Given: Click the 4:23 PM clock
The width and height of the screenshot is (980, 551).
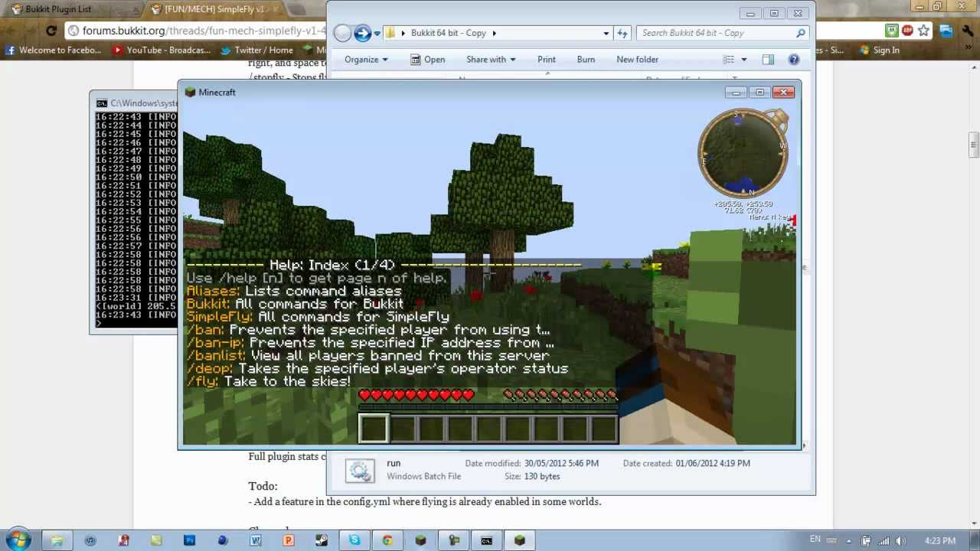Looking at the screenshot, I should [x=940, y=540].
